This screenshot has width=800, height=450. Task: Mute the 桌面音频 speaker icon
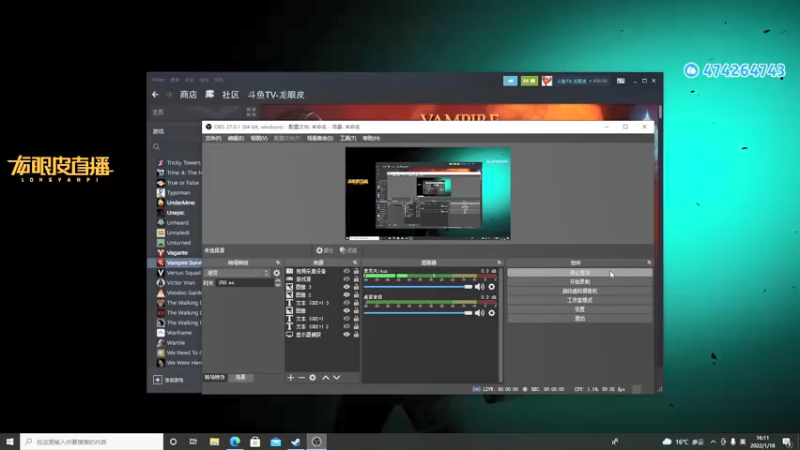click(480, 313)
